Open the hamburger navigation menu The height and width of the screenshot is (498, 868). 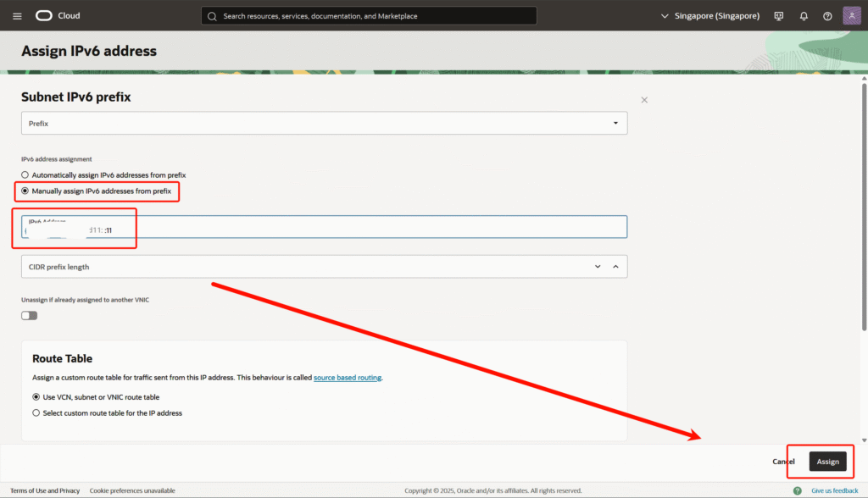click(x=17, y=16)
